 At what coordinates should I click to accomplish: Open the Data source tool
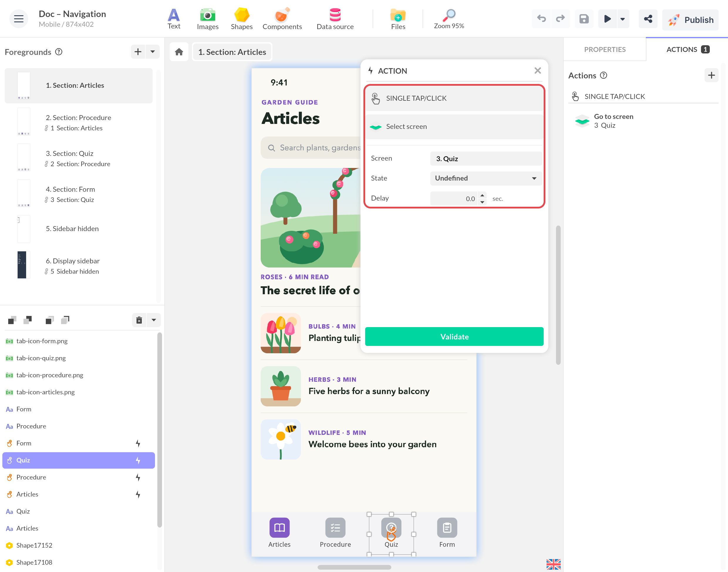pyautogui.click(x=335, y=19)
